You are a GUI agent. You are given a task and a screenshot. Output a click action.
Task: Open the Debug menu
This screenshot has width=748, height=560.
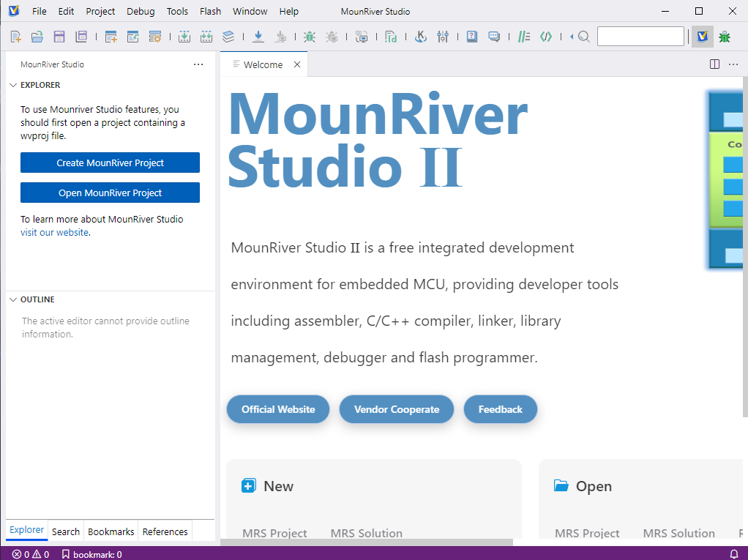pos(141,12)
